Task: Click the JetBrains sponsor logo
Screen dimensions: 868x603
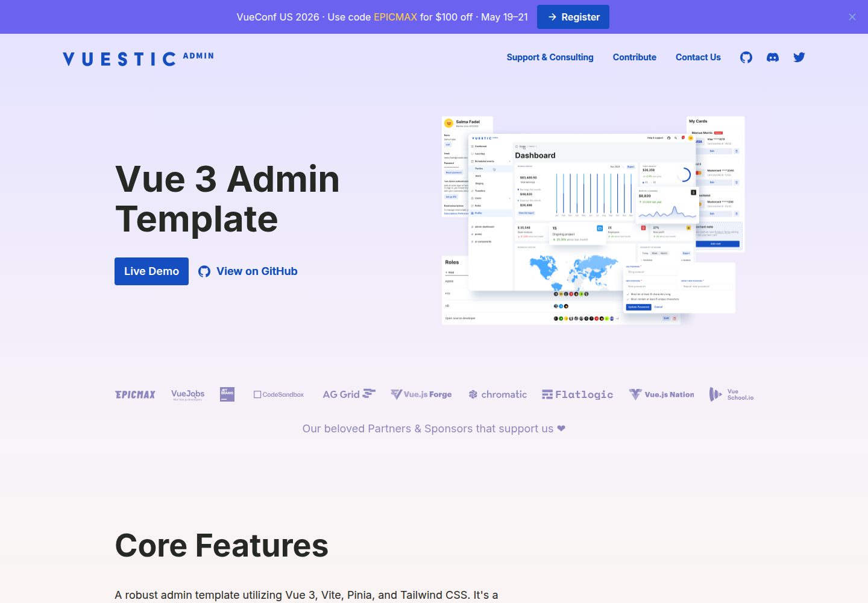Action: point(227,394)
